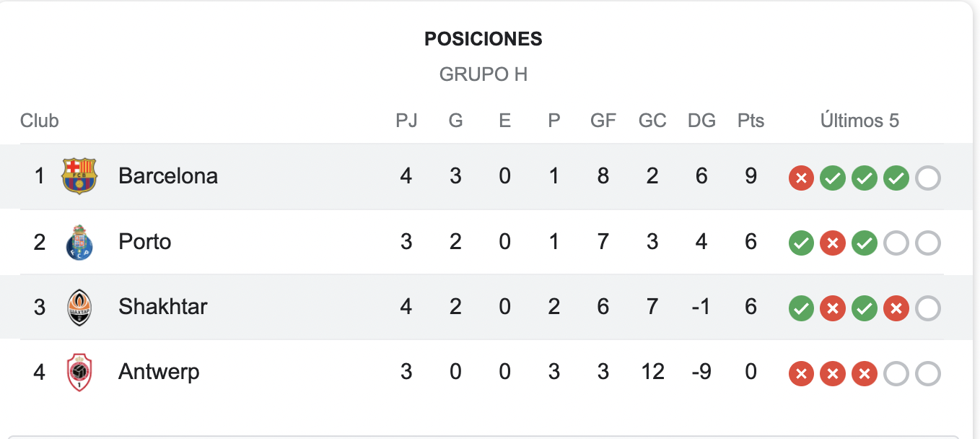Click the DG column header
This screenshot has height=439, width=980.
pos(701,121)
